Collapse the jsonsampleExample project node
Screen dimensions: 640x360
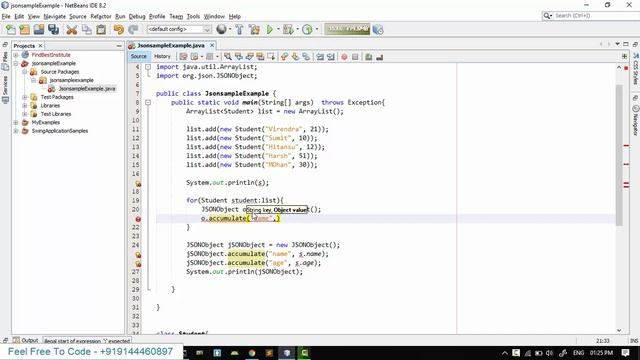(16, 63)
